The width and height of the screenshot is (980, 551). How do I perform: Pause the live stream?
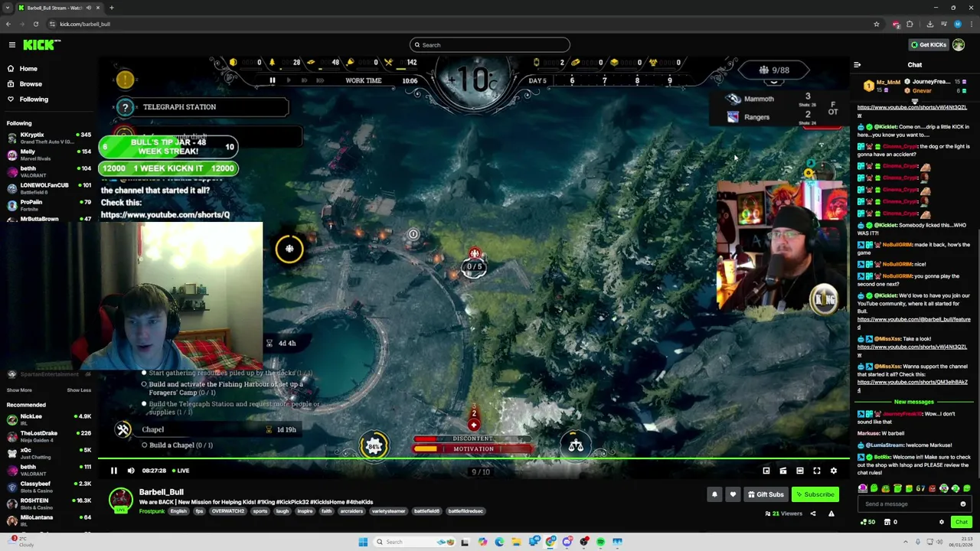(113, 471)
